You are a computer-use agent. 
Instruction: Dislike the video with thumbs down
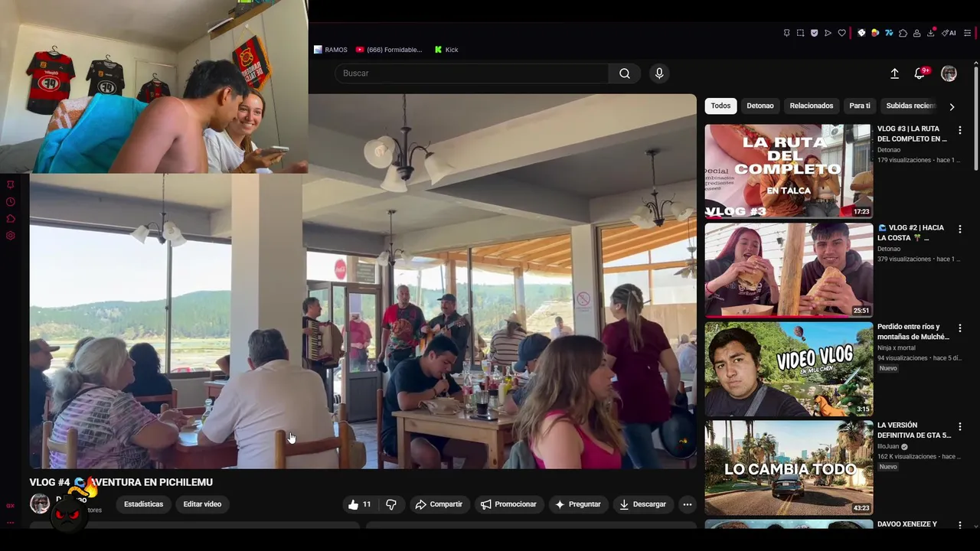pyautogui.click(x=391, y=504)
